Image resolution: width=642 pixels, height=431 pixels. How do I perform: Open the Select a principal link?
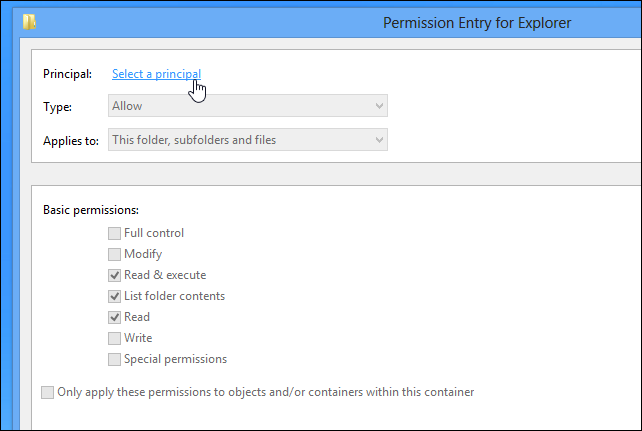(x=156, y=74)
